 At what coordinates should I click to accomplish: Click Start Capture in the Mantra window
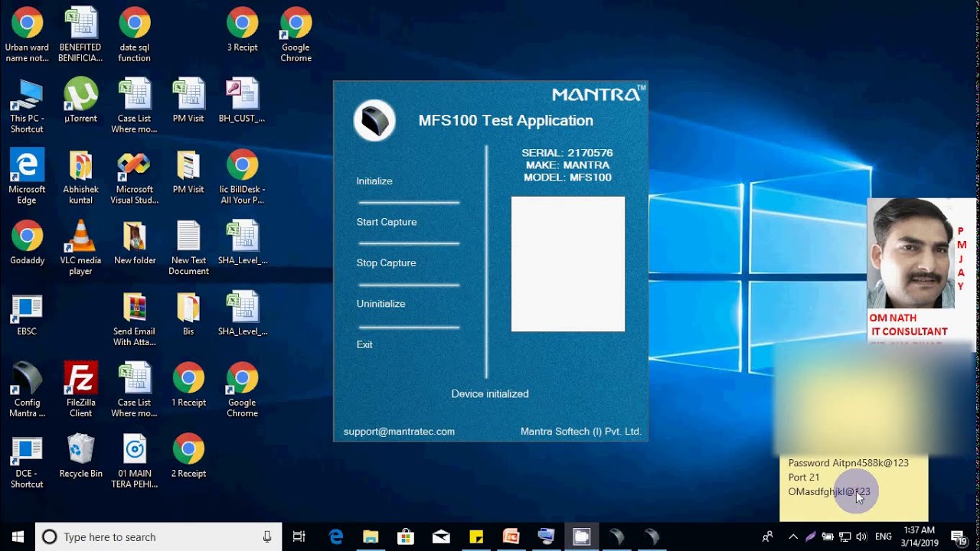[387, 222]
